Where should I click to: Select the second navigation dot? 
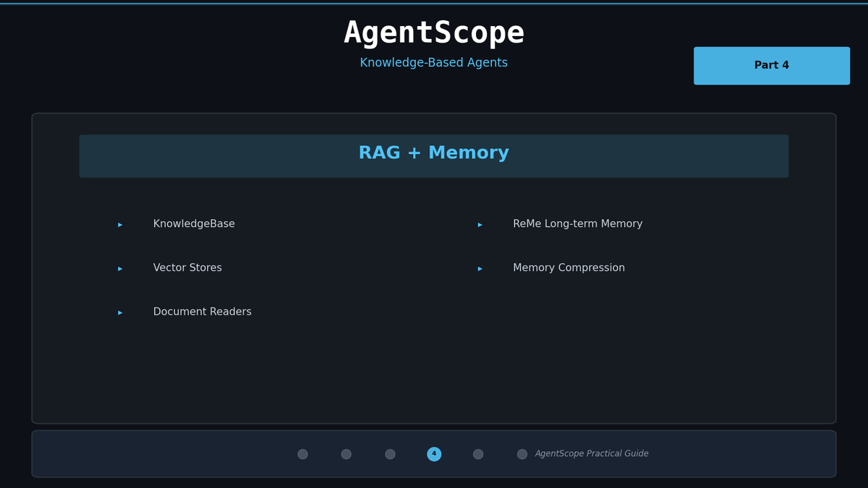346,454
